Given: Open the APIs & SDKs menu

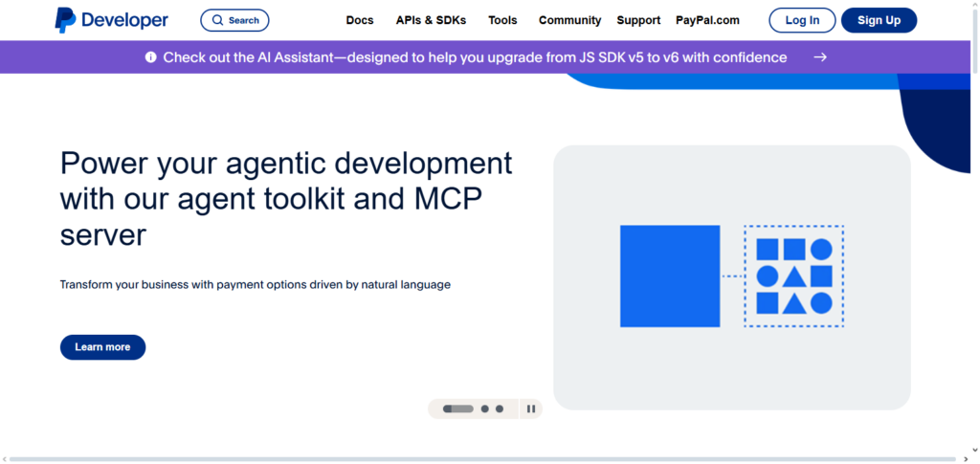Looking at the screenshot, I should (431, 20).
